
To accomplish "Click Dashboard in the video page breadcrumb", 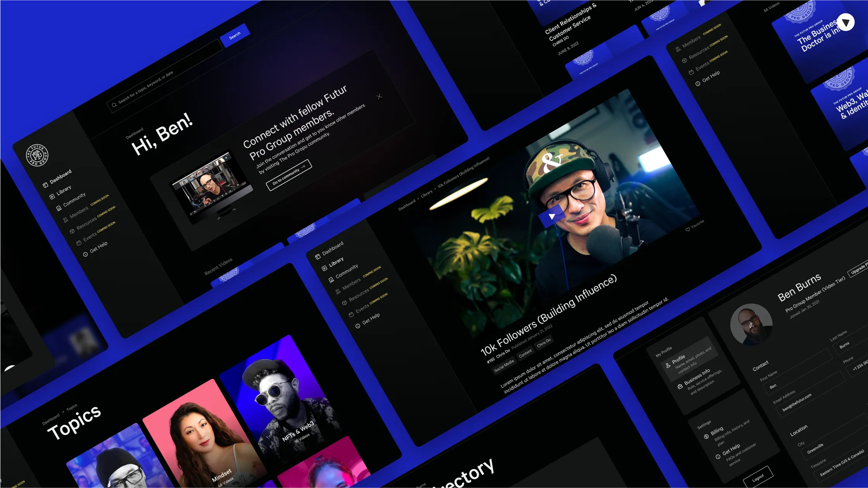I will tap(407, 205).
